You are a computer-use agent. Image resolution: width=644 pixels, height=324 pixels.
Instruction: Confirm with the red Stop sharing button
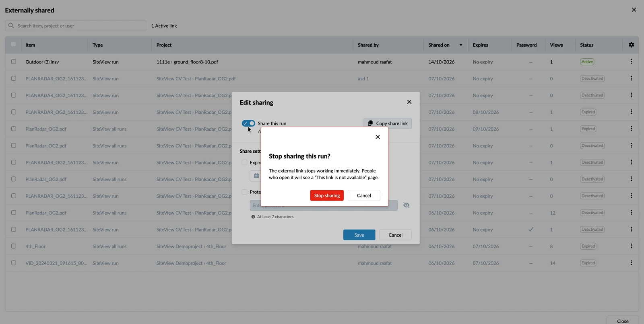327,195
